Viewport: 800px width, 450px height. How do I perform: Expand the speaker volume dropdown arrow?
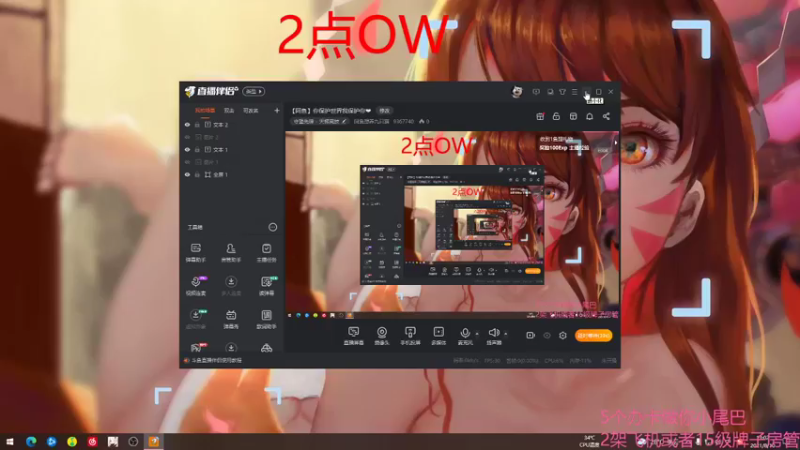(506, 334)
